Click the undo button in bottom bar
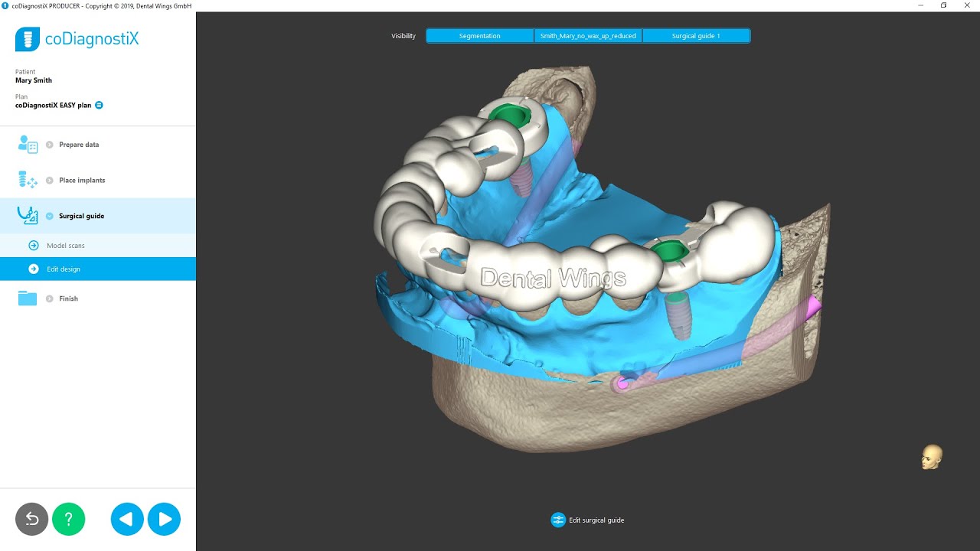Image resolution: width=980 pixels, height=551 pixels. click(32, 520)
